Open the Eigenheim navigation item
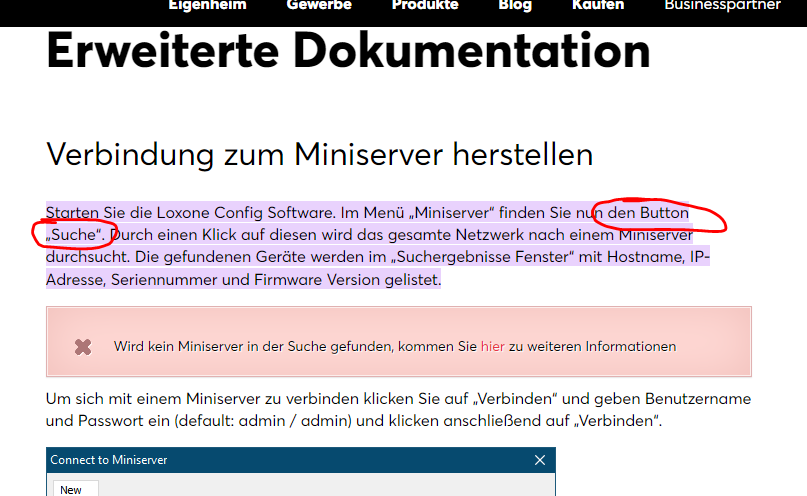807x496 pixels. pyautogui.click(x=207, y=5)
